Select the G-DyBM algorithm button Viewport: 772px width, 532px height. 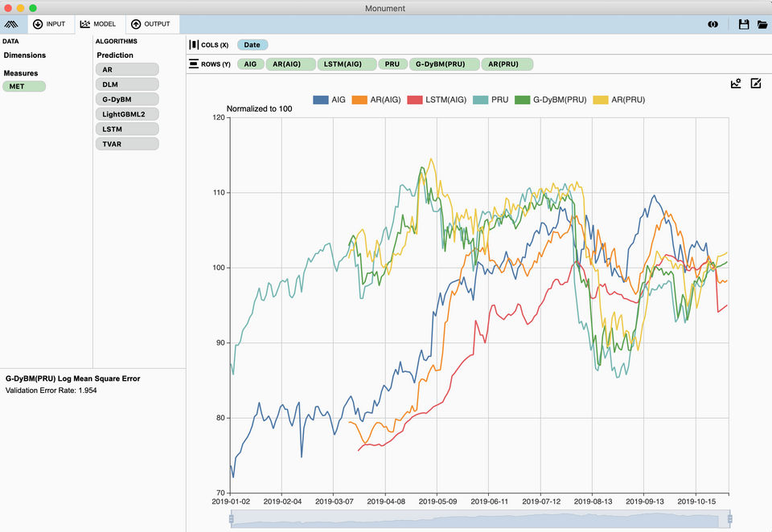click(x=127, y=100)
